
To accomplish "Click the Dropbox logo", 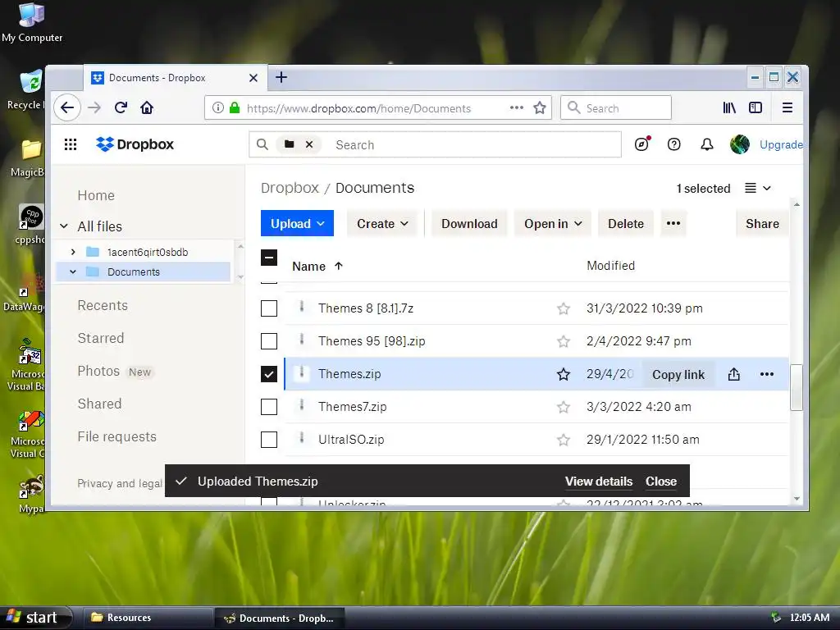I will point(135,144).
